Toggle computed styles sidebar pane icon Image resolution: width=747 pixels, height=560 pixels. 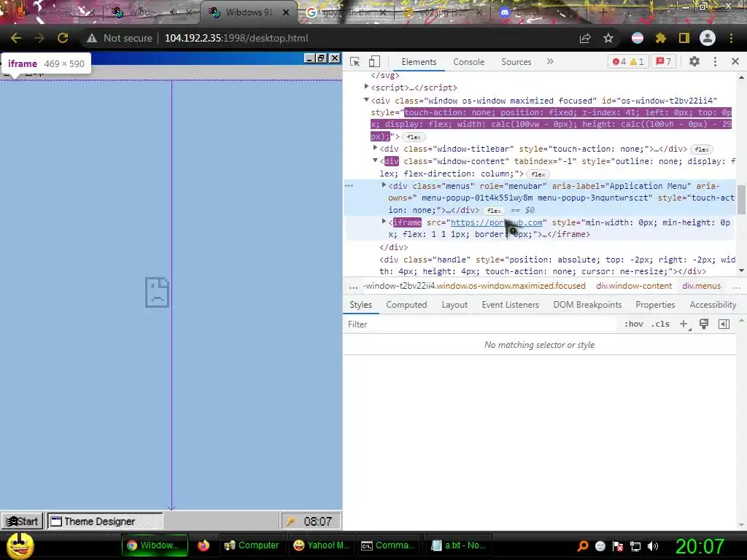click(x=724, y=324)
